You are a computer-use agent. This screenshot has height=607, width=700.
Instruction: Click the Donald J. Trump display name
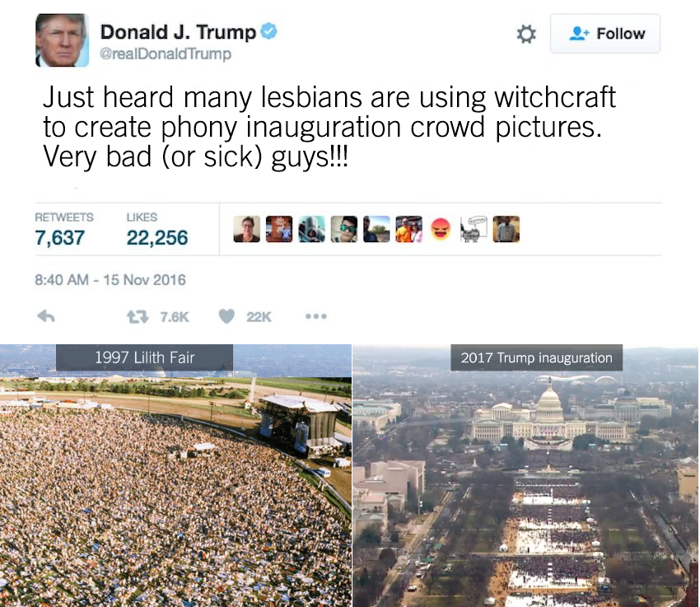click(178, 31)
